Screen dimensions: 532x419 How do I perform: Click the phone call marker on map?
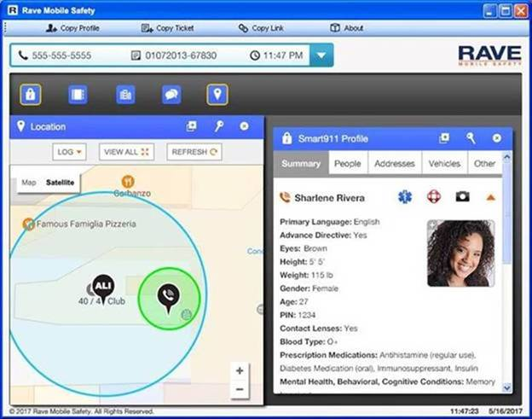tap(169, 296)
